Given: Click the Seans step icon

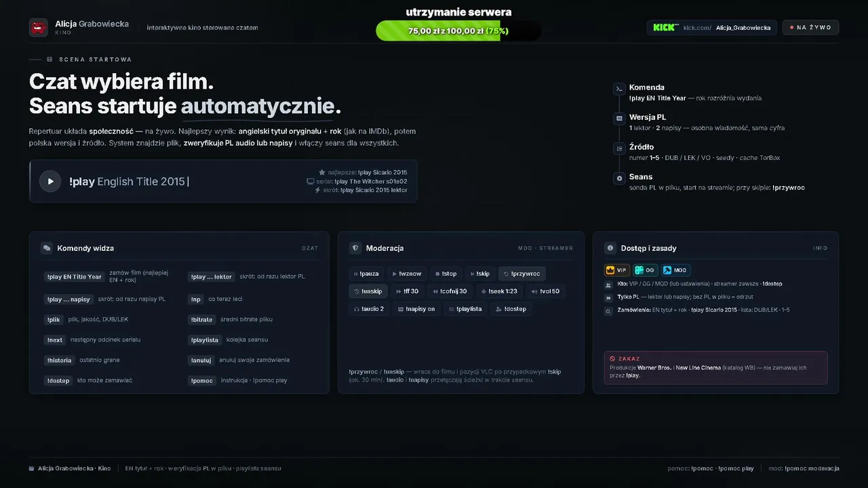Looking at the screenshot, I should tap(619, 178).
